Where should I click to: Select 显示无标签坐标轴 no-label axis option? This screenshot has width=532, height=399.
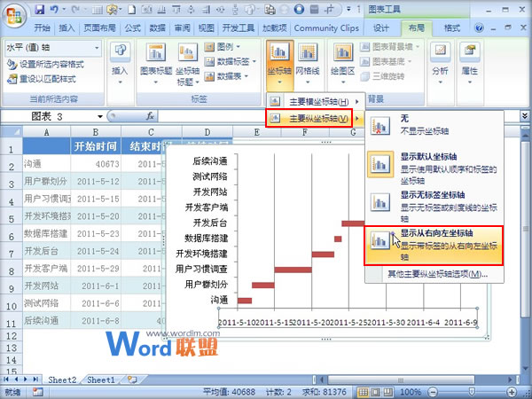pos(434,207)
